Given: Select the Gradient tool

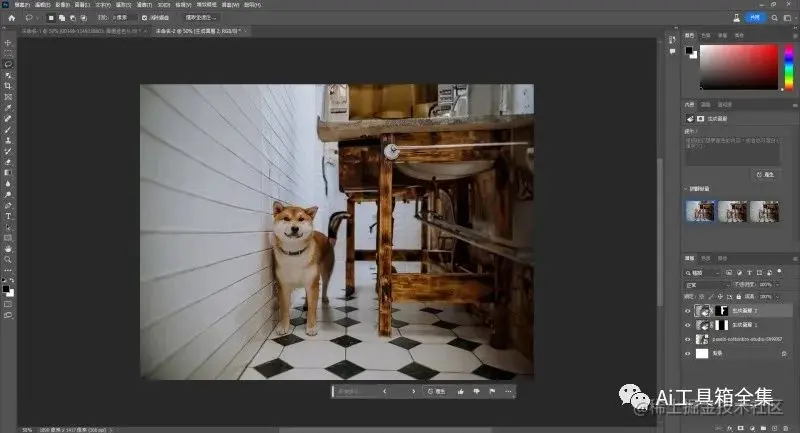Looking at the screenshot, I should pyautogui.click(x=8, y=173).
